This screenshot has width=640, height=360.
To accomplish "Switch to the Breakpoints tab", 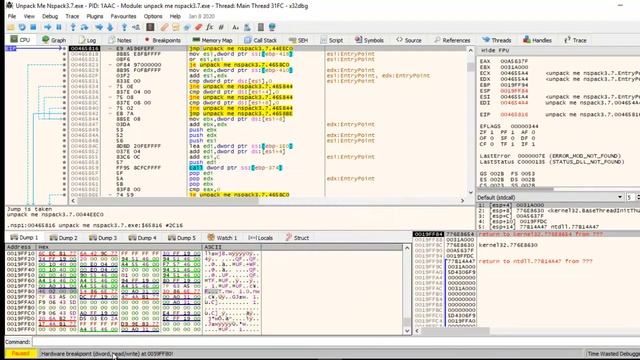I will click(x=162, y=40).
